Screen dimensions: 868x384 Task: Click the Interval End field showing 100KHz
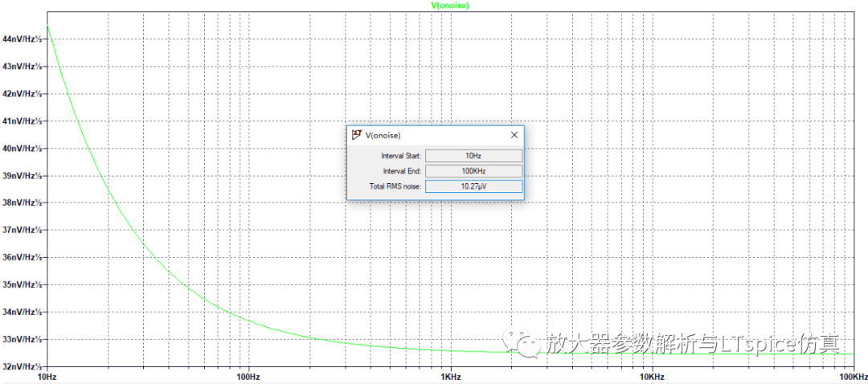473,171
